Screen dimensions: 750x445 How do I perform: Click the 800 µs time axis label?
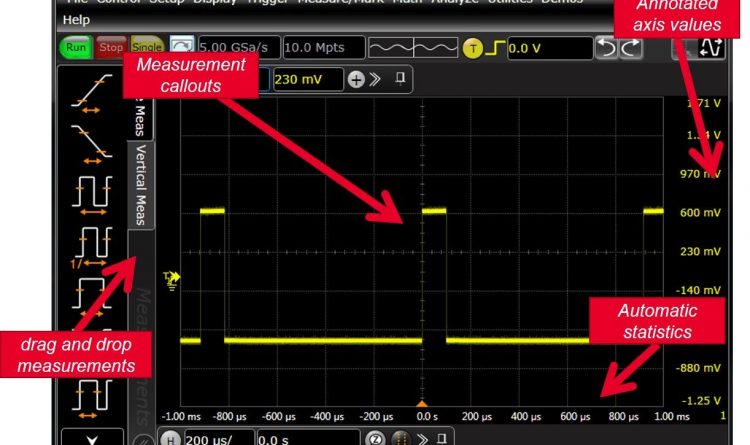623,417
